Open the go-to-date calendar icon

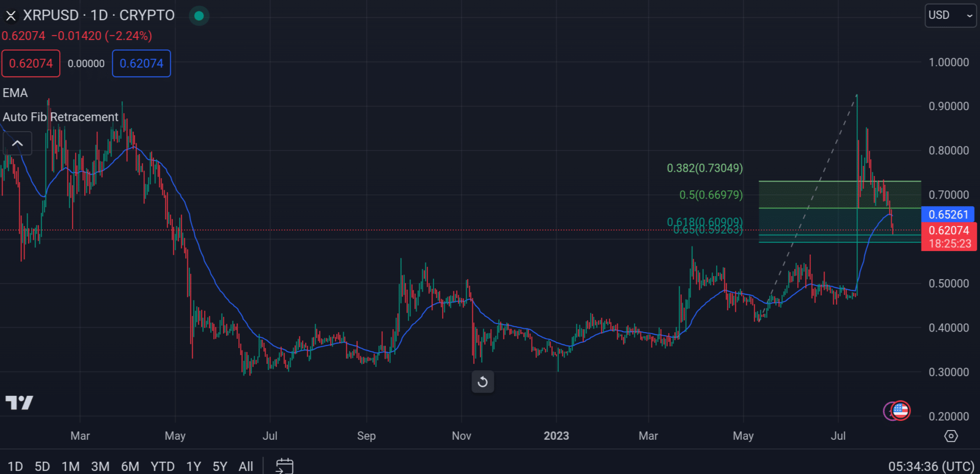point(284,466)
